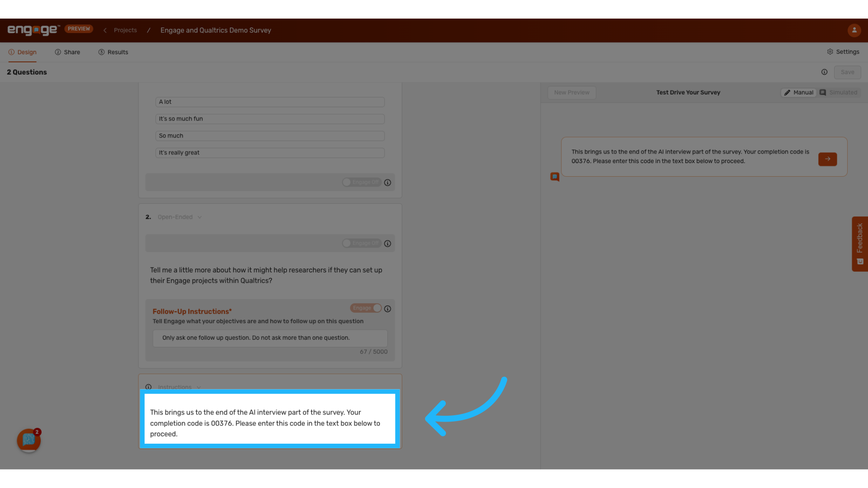Switch to the Design tab

[x=23, y=52]
